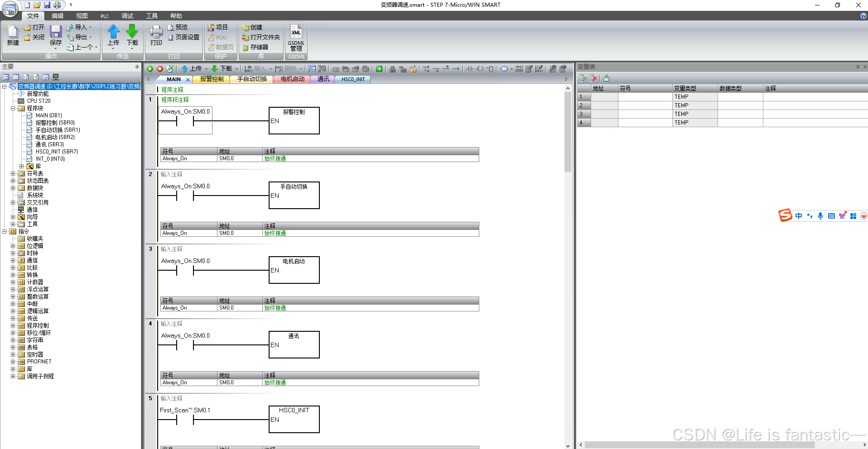Click the 打开 button in ribbon

[34, 28]
